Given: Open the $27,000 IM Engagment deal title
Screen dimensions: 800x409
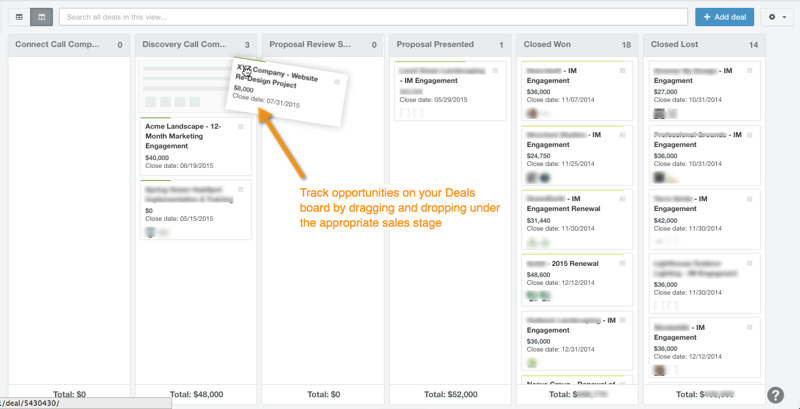Looking at the screenshot, I should (x=693, y=75).
